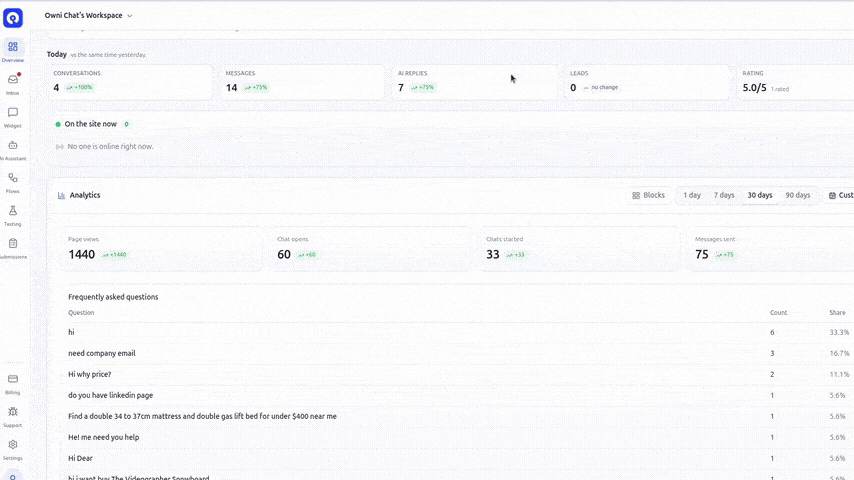This screenshot has height=480, width=854.
Task: Open the Messages stat card
Action: [302, 82]
